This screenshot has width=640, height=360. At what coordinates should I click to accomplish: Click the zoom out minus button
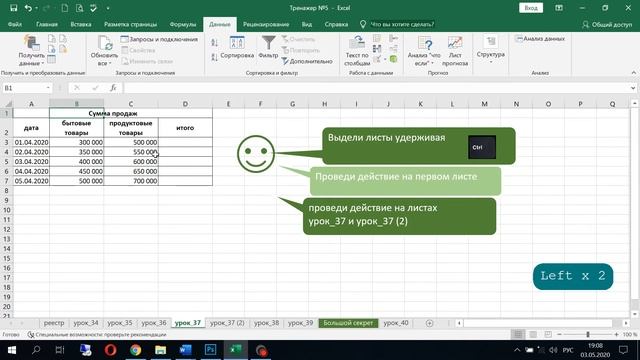[x=559, y=334]
